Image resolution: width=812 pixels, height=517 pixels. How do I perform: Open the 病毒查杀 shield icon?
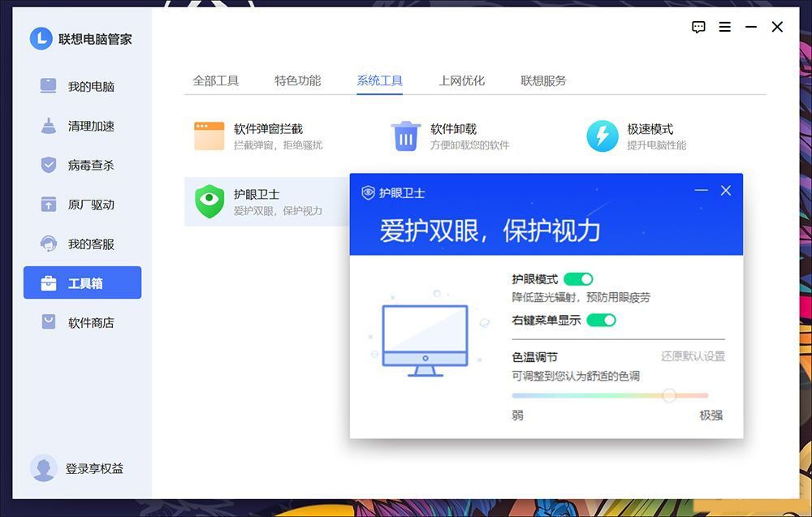48,165
